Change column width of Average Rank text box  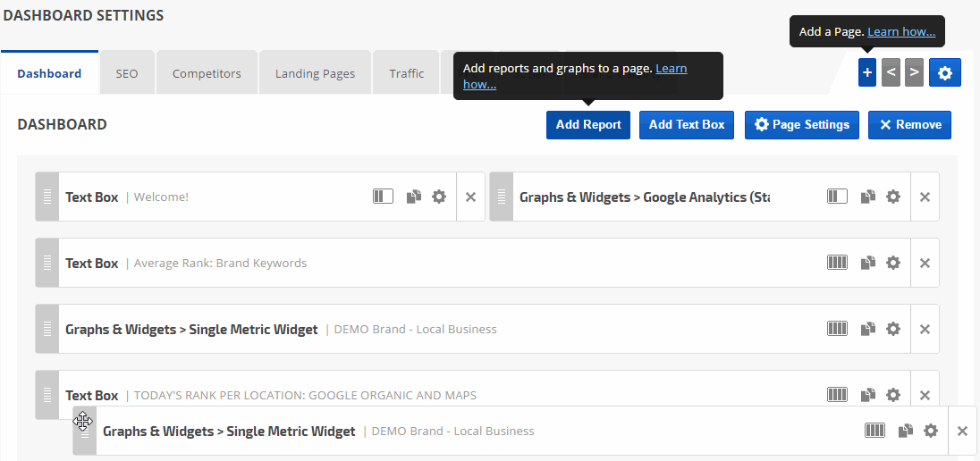click(x=837, y=263)
